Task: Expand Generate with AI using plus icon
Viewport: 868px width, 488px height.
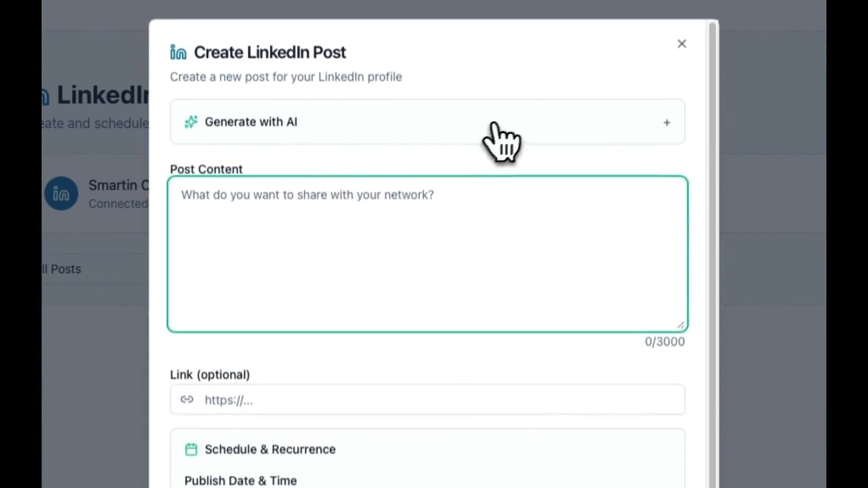Action: (667, 122)
